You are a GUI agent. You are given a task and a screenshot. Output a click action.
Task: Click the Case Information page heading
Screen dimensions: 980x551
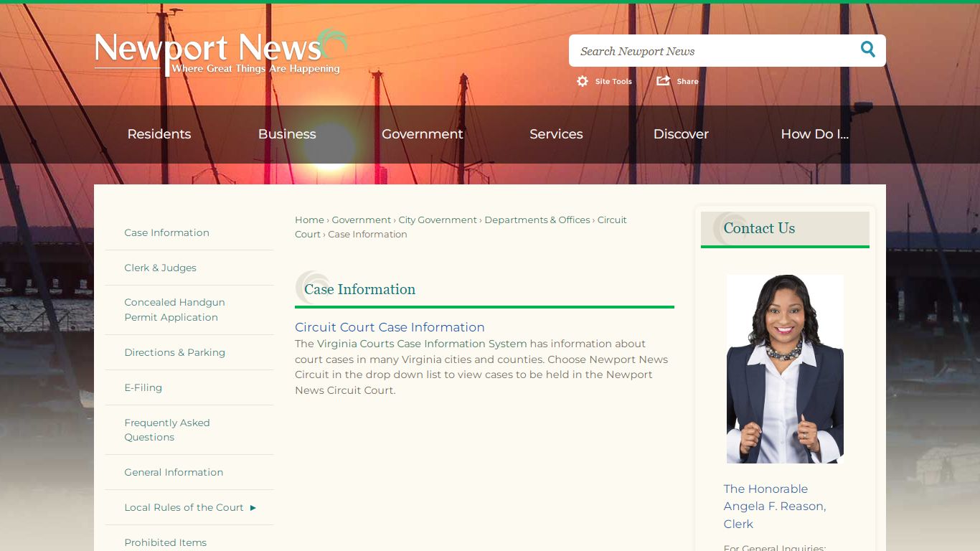(359, 289)
